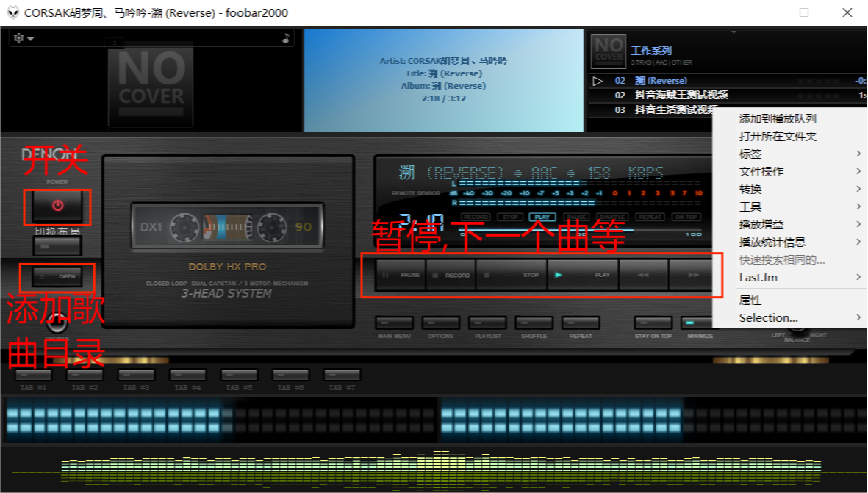Click the music note icon above the cover

point(286,38)
